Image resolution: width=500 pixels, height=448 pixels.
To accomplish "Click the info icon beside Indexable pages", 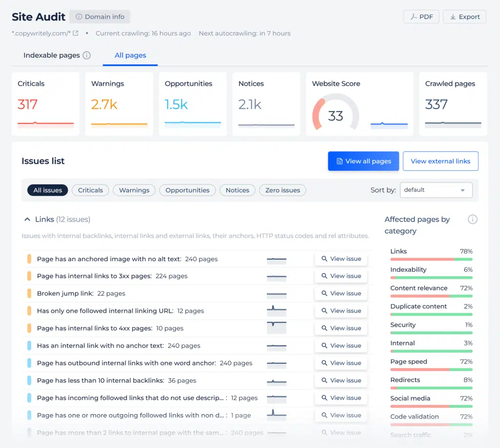I will coord(86,56).
